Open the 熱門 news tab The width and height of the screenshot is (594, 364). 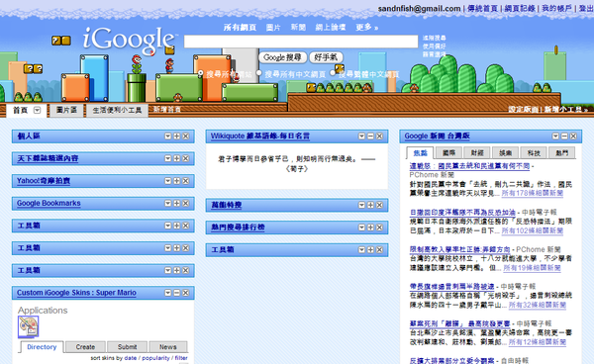tap(562, 153)
